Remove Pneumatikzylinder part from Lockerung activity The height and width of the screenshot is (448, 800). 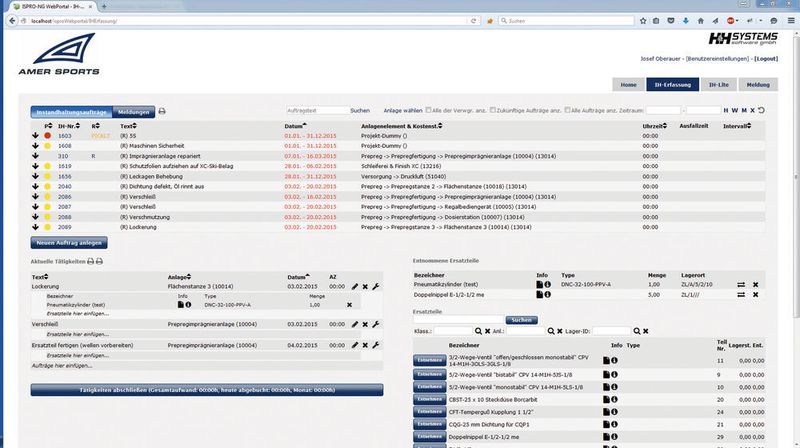(x=349, y=305)
